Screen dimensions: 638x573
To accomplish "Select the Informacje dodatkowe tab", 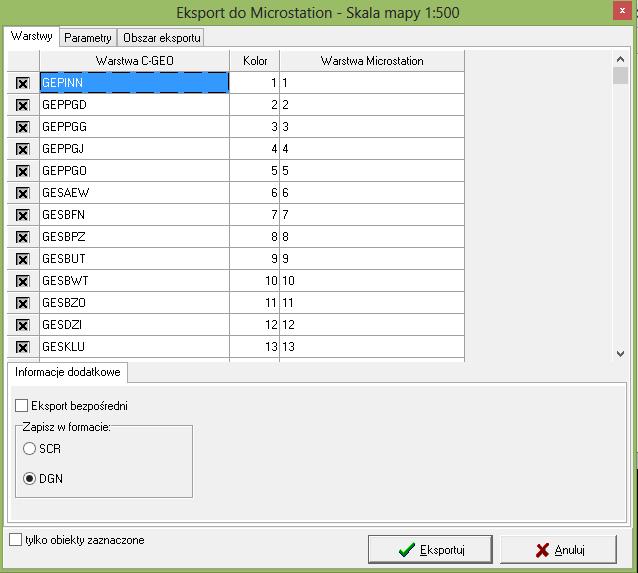I will pyautogui.click(x=68, y=372).
